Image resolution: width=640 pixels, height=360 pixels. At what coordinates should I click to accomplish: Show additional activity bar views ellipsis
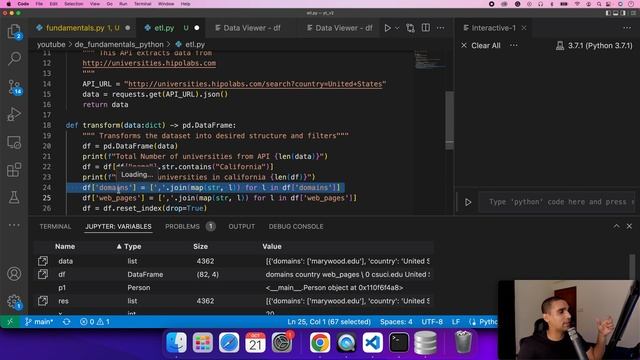pyautogui.click(x=14, y=225)
